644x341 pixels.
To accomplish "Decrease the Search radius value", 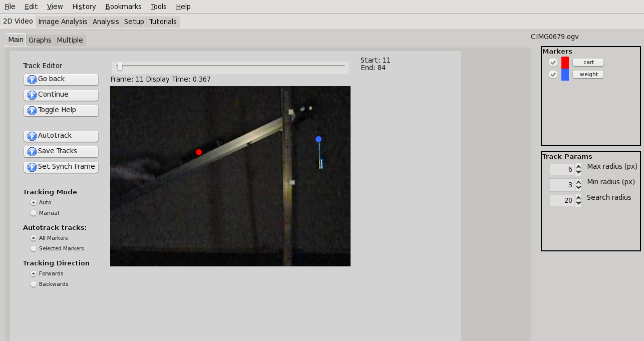I will click(x=579, y=203).
